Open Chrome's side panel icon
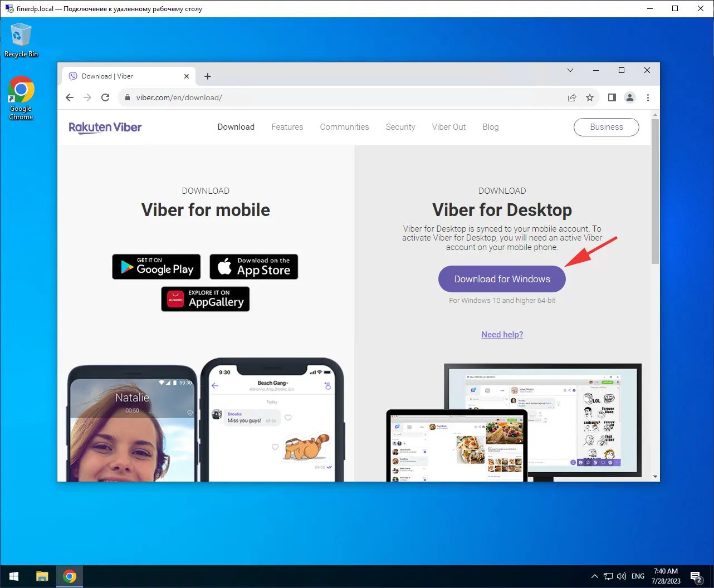 [x=611, y=97]
